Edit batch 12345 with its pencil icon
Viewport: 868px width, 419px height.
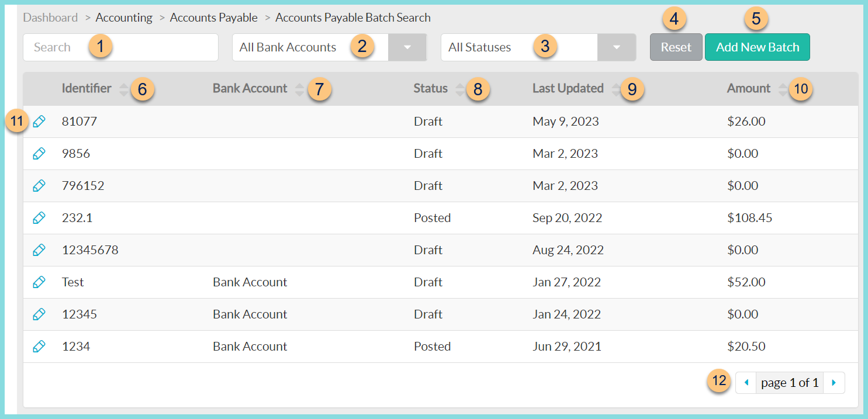(x=39, y=314)
